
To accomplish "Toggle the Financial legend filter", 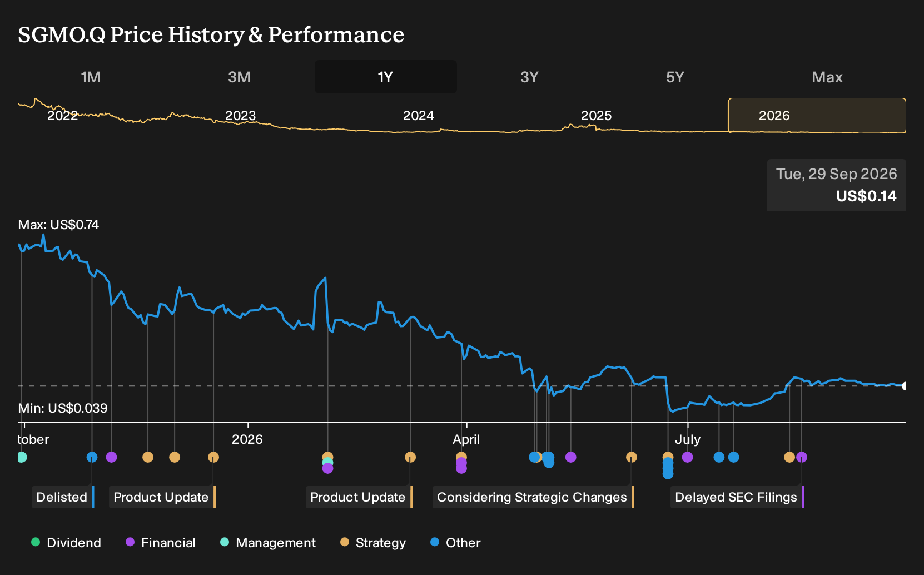I will (161, 543).
